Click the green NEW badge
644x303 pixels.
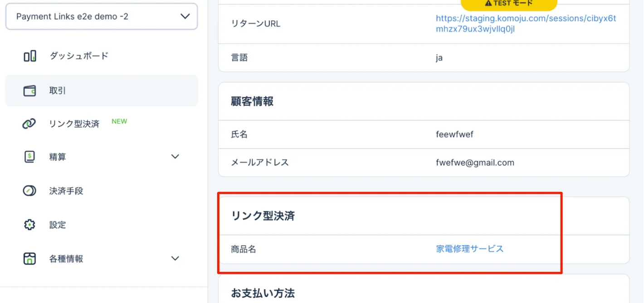119,121
